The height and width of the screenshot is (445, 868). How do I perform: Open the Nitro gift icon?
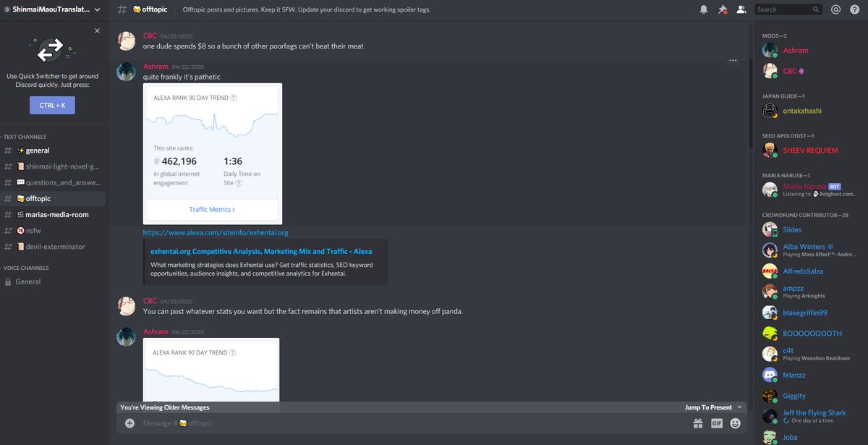[x=698, y=423]
